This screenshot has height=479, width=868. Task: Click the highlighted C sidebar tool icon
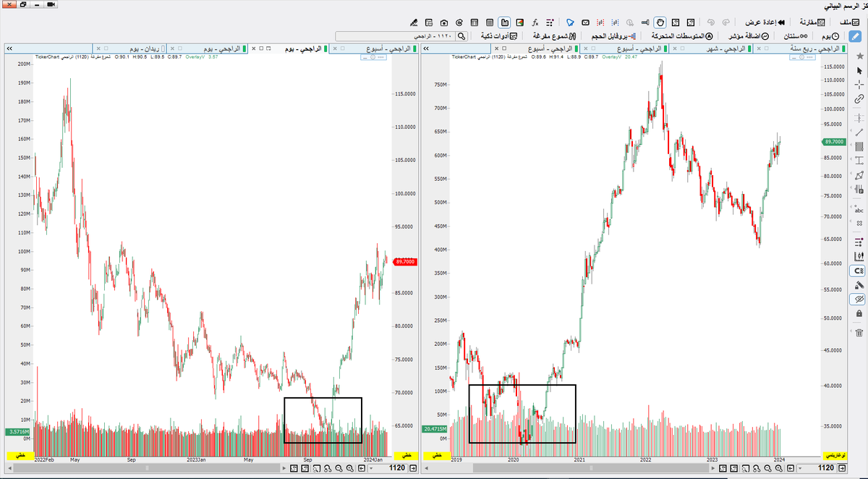click(857, 271)
